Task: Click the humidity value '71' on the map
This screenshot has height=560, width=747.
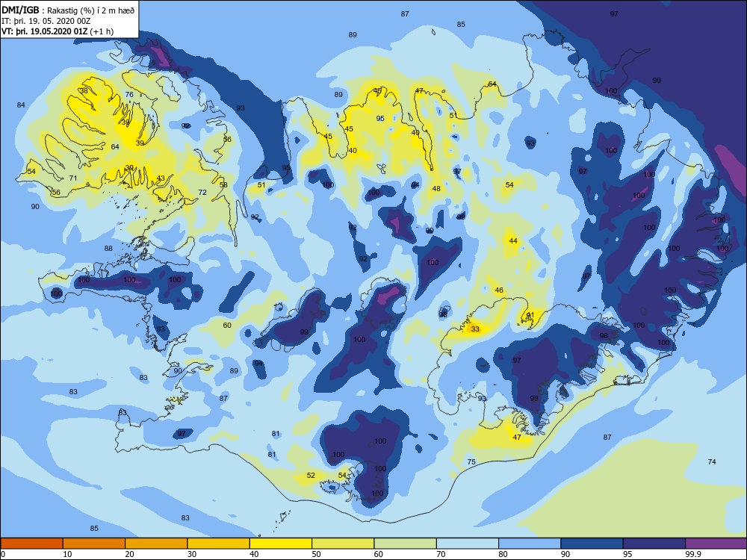Action: point(73,178)
